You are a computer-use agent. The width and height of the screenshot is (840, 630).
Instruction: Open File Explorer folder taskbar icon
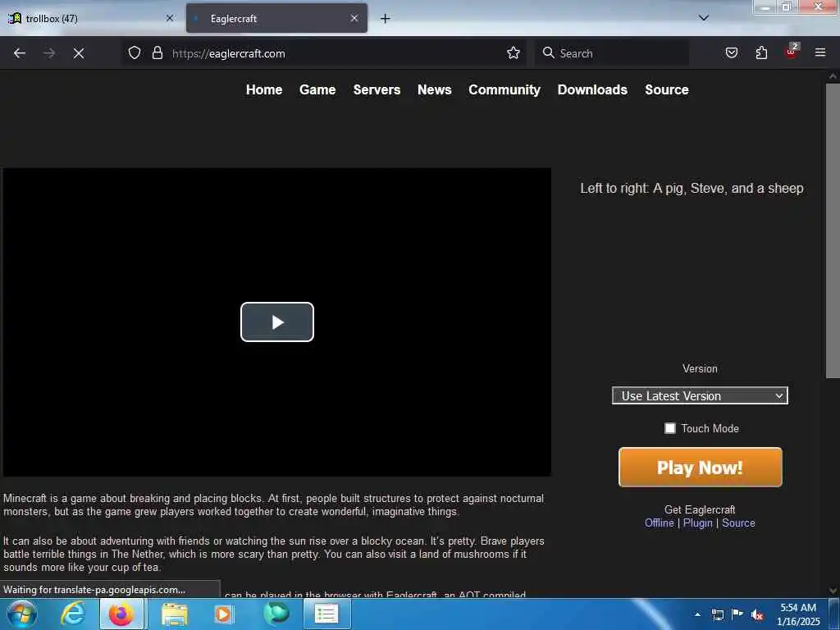click(175, 614)
